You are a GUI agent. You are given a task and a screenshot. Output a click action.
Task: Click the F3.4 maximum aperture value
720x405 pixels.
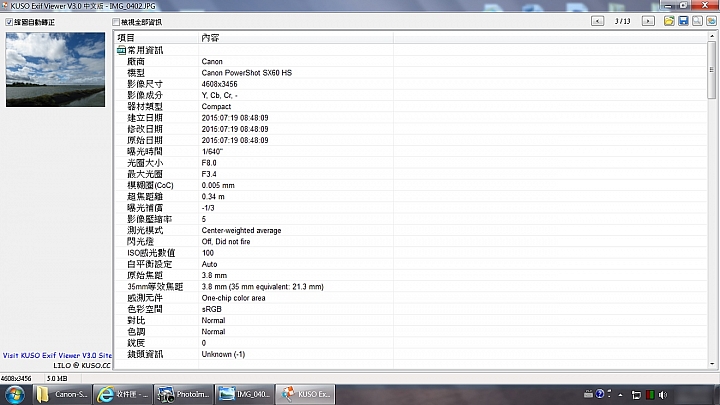(209, 174)
